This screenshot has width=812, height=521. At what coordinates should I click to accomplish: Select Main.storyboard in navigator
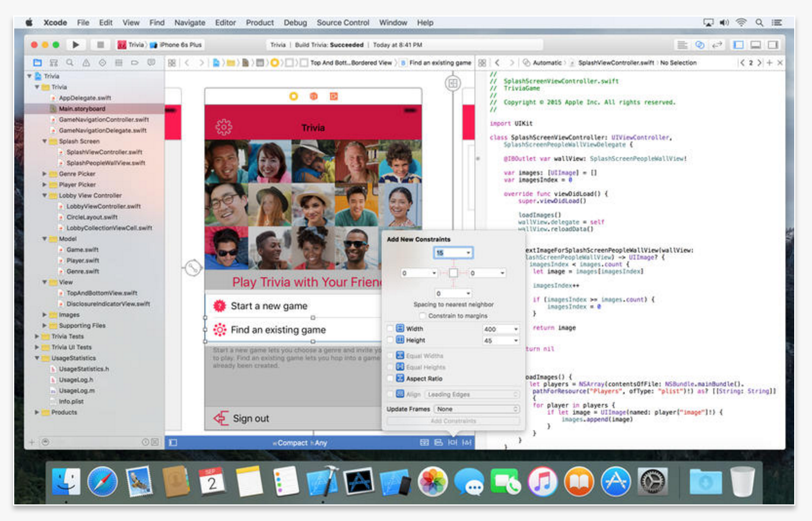pos(82,109)
